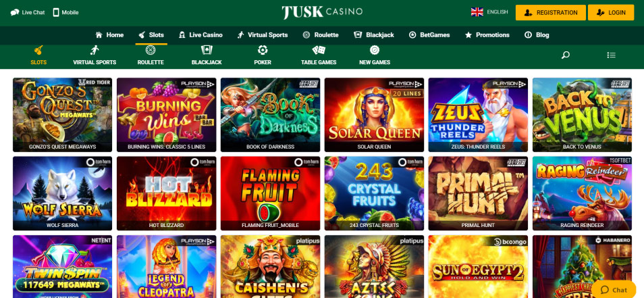Screen dimensions: 644x298
Task: Open the New Games category icon
Action: coord(375,50)
